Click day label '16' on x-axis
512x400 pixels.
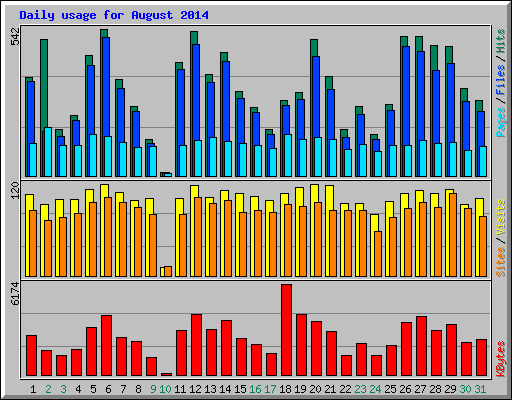tap(255, 389)
